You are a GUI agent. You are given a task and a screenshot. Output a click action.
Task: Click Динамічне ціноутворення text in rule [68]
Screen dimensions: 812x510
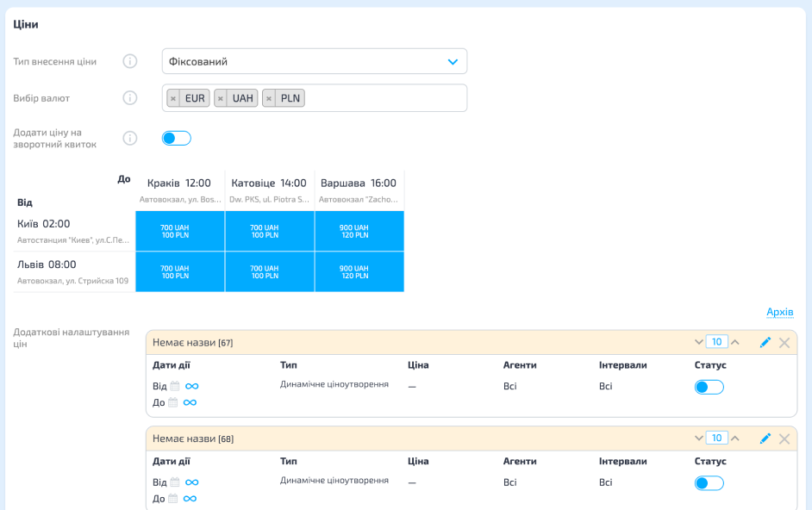[x=334, y=481]
